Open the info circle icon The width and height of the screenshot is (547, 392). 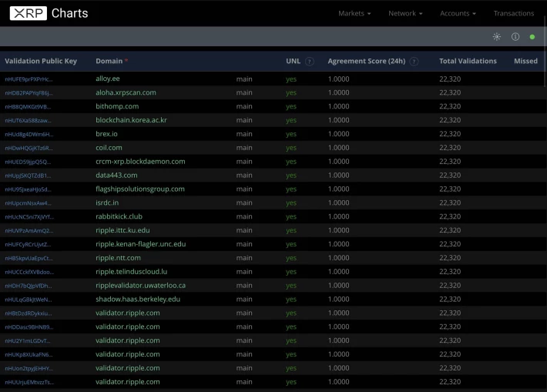pyautogui.click(x=515, y=37)
